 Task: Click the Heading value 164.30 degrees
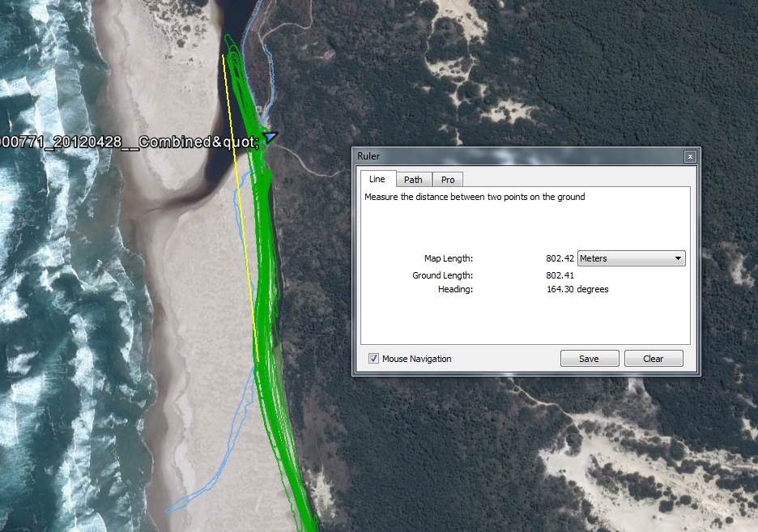pyautogui.click(x=577, y=289)
